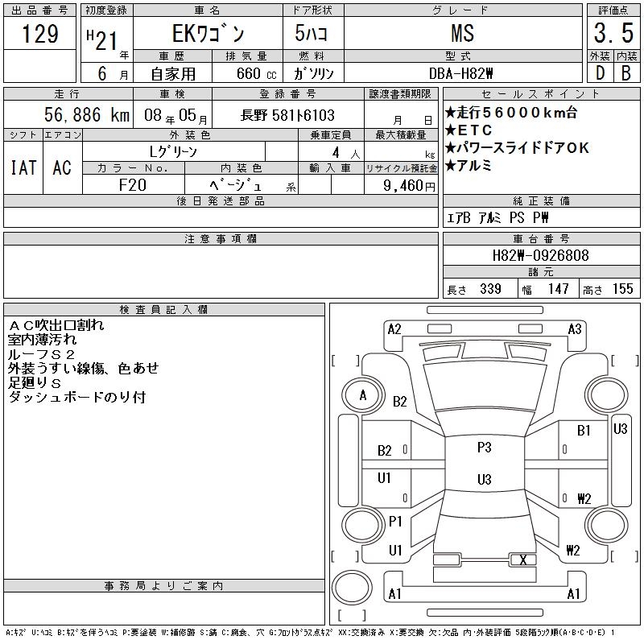Select inspector note ＡＣ吹出口割れ
The image size is (644, 644).
(56, 325)
